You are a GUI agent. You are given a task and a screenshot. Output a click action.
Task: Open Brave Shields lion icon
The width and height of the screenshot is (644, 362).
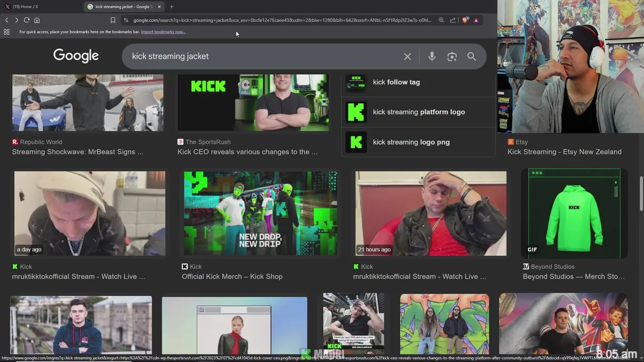point(465,20)
